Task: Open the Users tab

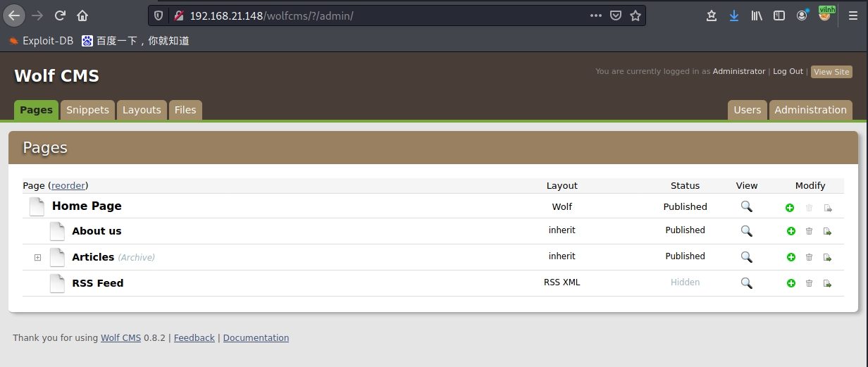Action: click(x=747, y=110)
